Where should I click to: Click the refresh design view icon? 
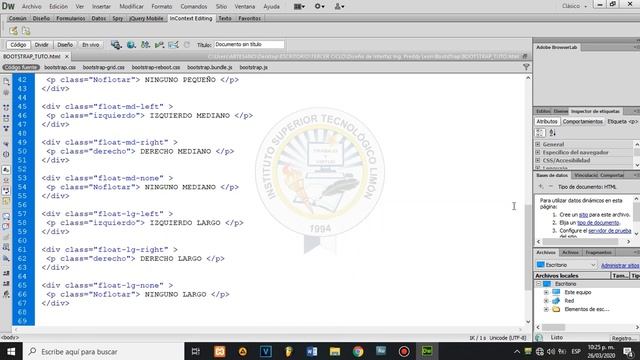(x=187, y=44)
